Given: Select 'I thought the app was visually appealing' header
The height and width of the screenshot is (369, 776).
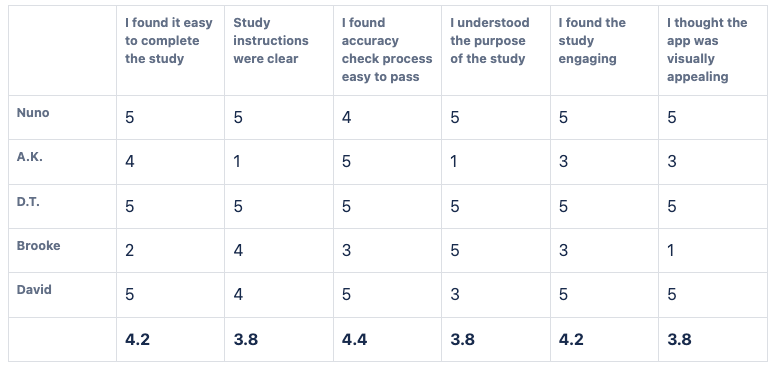Looking at the screenshot, I should pyautogui.click(x=707, y=49).
